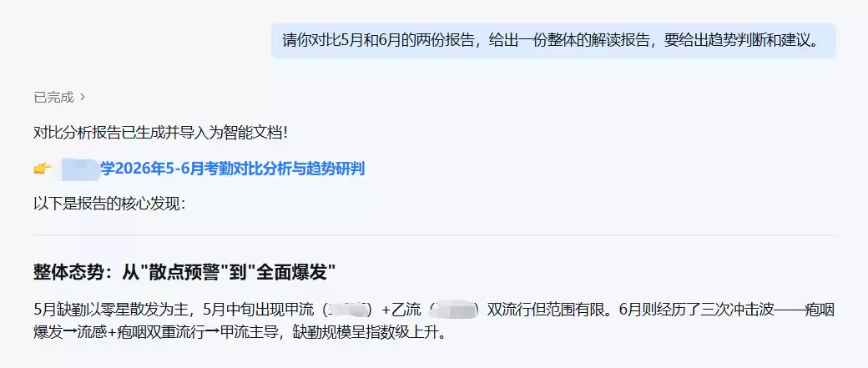This screenshot has height=368, width=868.
Task: Click the 以下是报告的核心发现 line
Action: pos(109,204)
